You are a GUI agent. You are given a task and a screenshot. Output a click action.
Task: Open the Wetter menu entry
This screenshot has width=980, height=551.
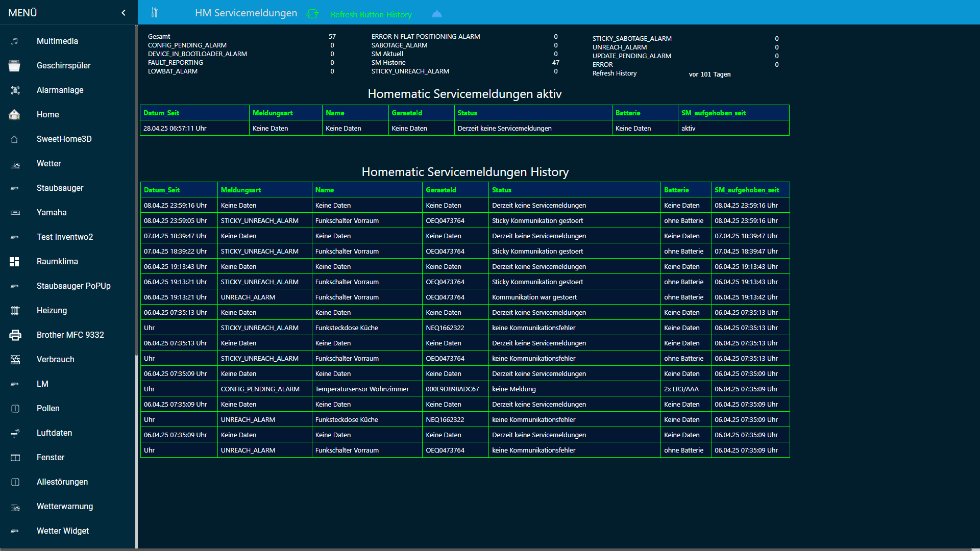pos(48,164)
